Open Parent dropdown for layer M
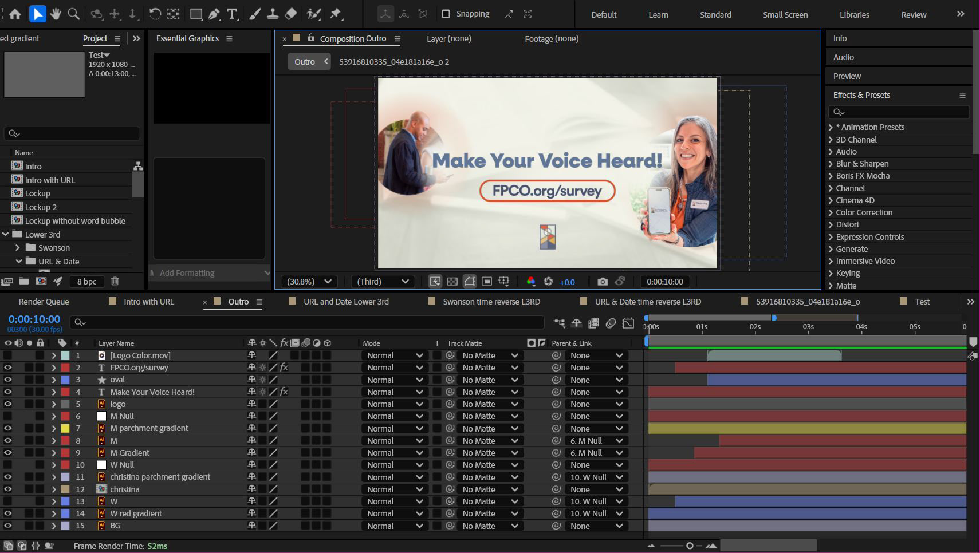 (x=596, y=441)
